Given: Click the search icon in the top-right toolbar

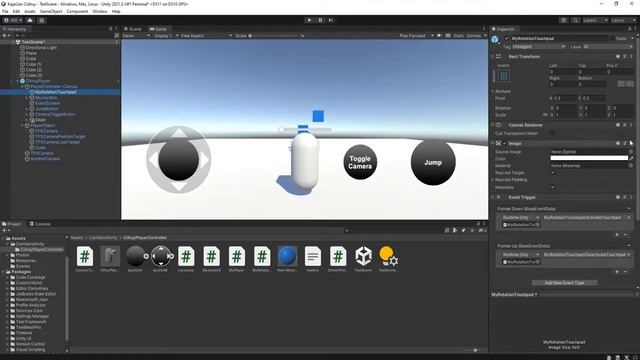Looking at the screenshot, I should tap(575, 20).
